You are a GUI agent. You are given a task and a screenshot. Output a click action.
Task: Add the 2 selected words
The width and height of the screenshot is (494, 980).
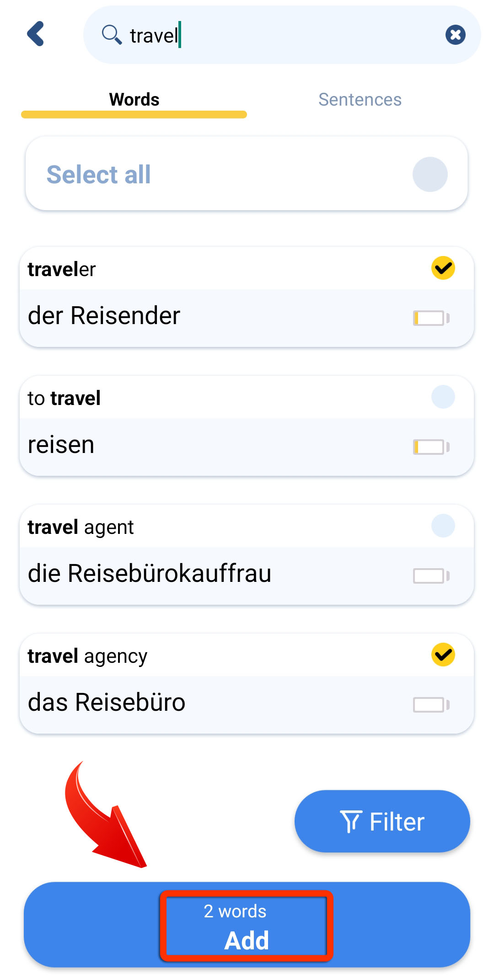[247, 925]
